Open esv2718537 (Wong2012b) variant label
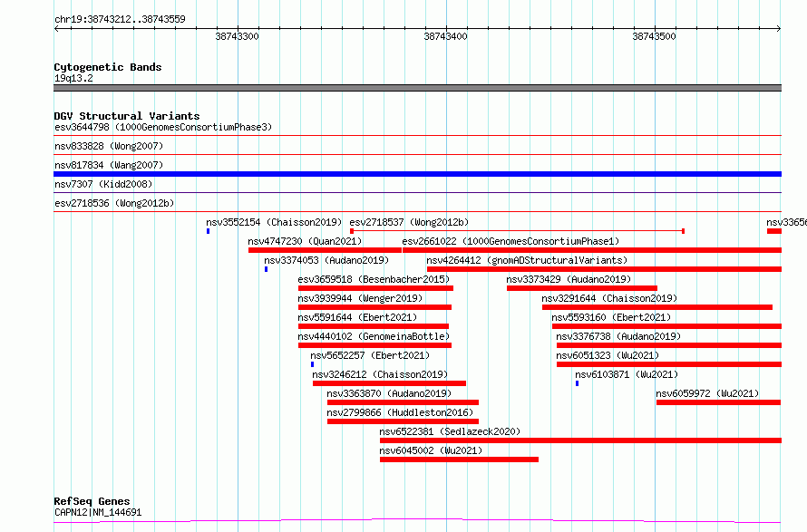Screen dimensions: 807x532 pyautogui.click(x=409, y=222)
